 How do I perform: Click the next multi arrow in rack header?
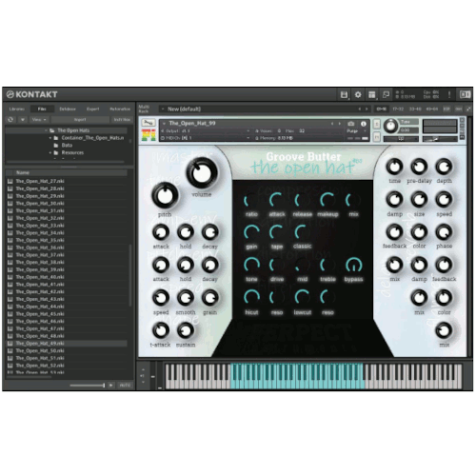coord(367,109)
